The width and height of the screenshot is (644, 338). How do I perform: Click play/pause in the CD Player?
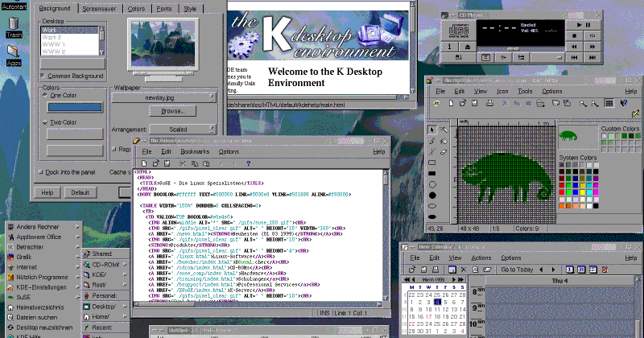tap(583, 25)
